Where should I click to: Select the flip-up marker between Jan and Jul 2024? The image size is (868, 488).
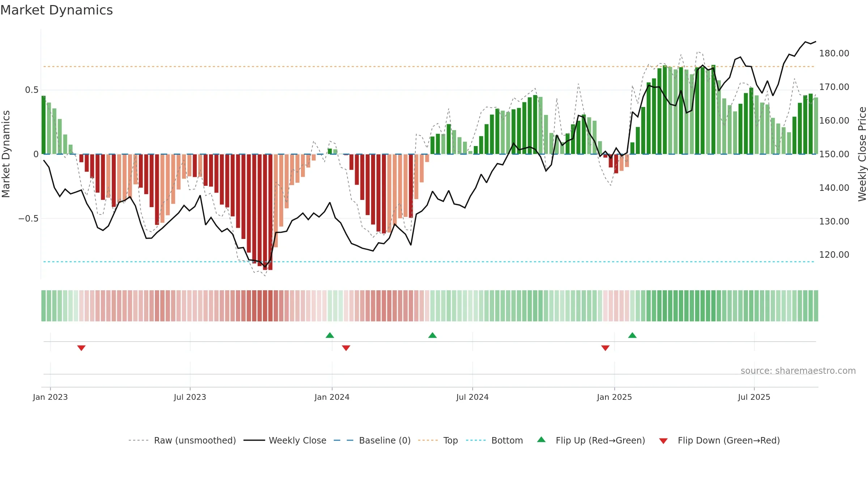[433, 335]
